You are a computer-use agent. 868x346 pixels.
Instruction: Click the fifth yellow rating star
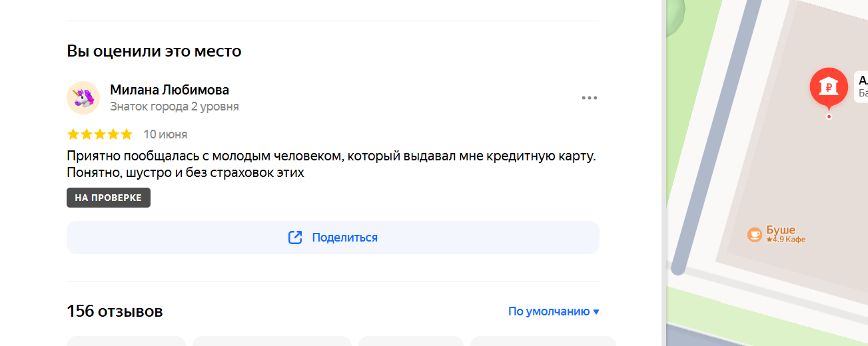tap(127, 134)
